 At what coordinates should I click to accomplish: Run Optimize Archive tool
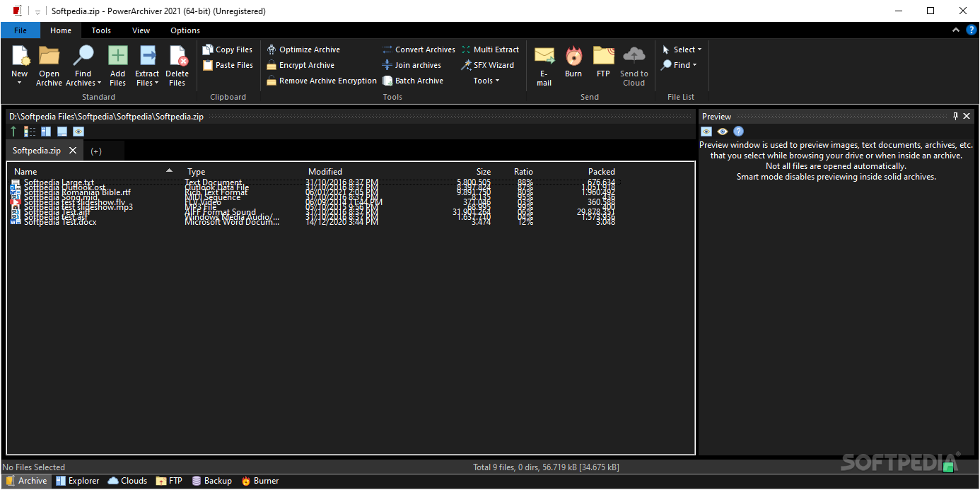303,49
